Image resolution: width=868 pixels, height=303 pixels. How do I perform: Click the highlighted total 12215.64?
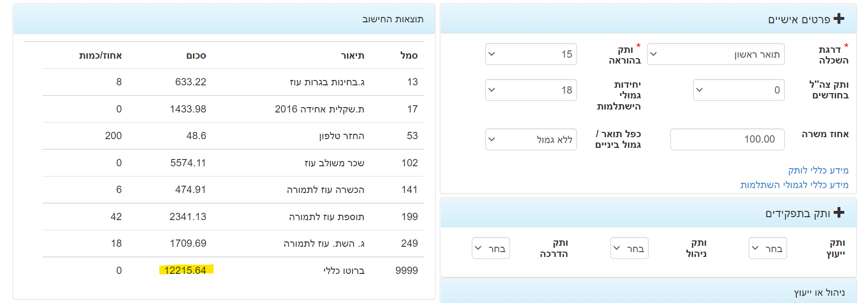(x=186, y=271)
